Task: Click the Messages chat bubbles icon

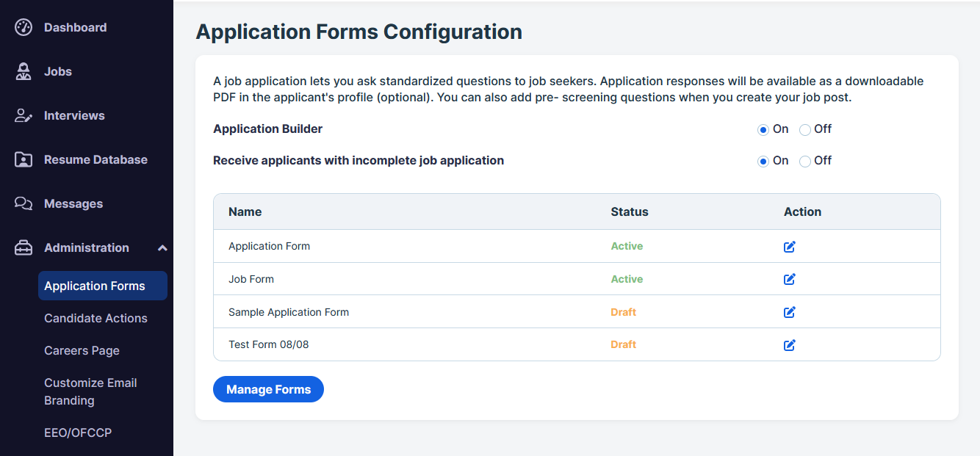Action: click(24, 203)
